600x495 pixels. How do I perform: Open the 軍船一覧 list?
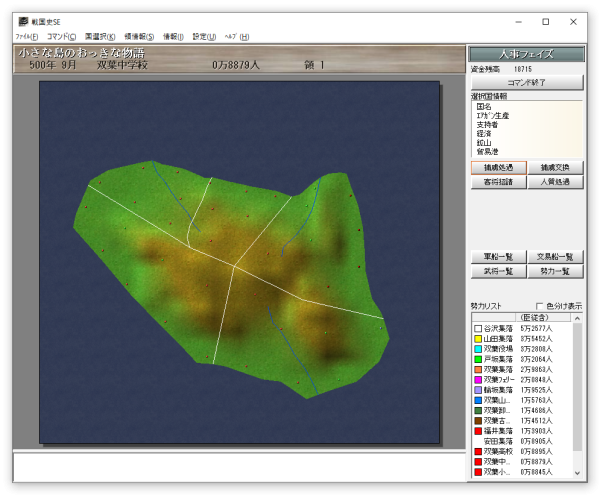pyautogui.click(x=498, y=257)
